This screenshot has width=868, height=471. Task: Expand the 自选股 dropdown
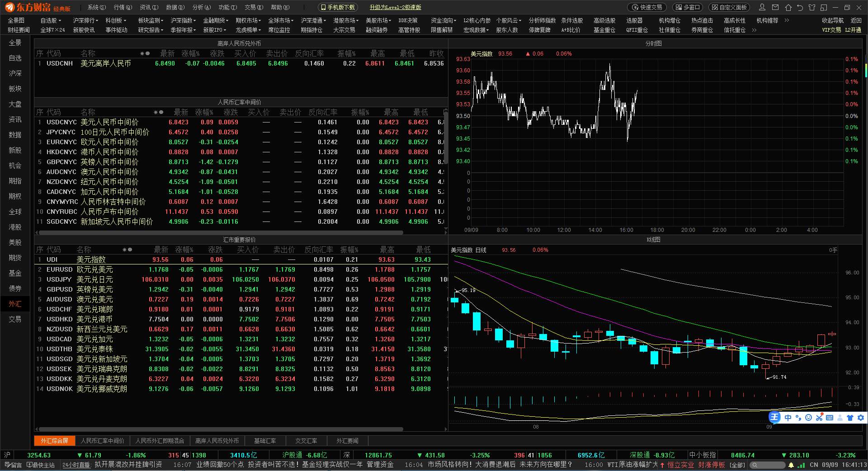click(x=51, y=20)
